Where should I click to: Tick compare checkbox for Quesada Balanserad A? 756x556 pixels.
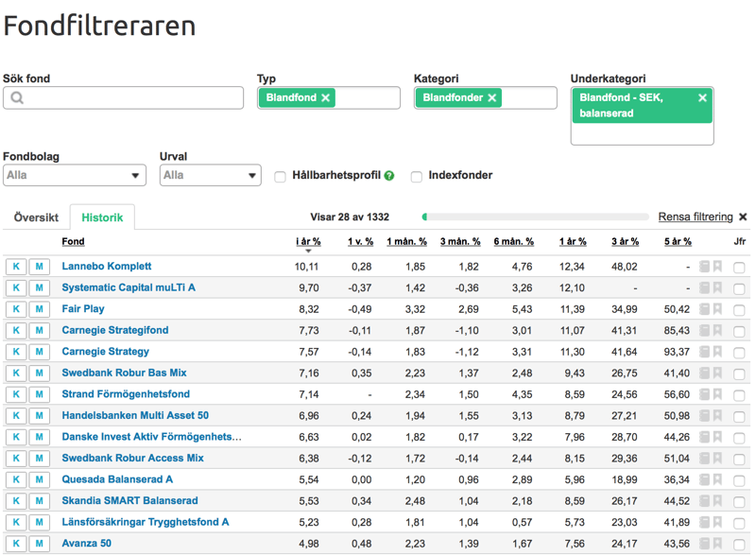click(x=739, y=480)
